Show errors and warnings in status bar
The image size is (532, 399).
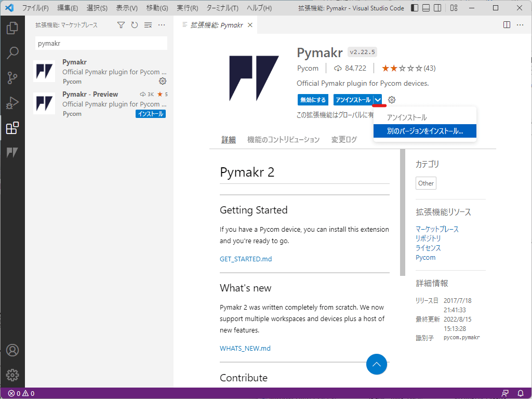(21, 394)
